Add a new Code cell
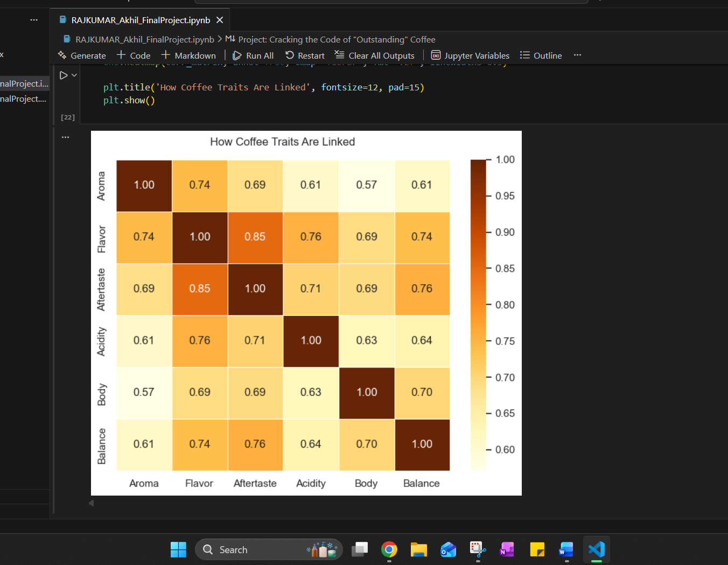The width and height of the screenshot is (728, 565). click(x=134, y=55)
